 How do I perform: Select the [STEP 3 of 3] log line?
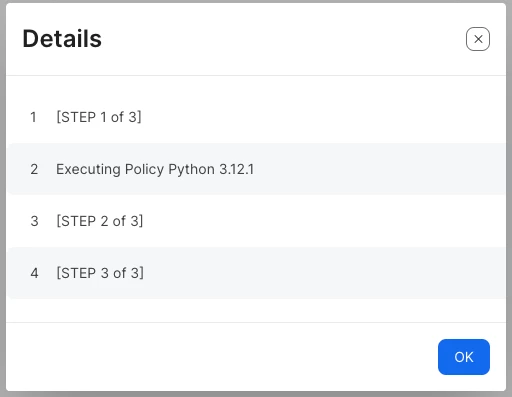pyautogui.click(x=100, y=273)
